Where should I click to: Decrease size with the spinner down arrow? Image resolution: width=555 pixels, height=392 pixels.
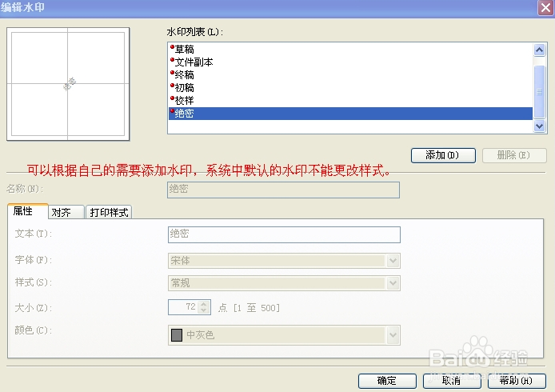click(x=203, y=310)
